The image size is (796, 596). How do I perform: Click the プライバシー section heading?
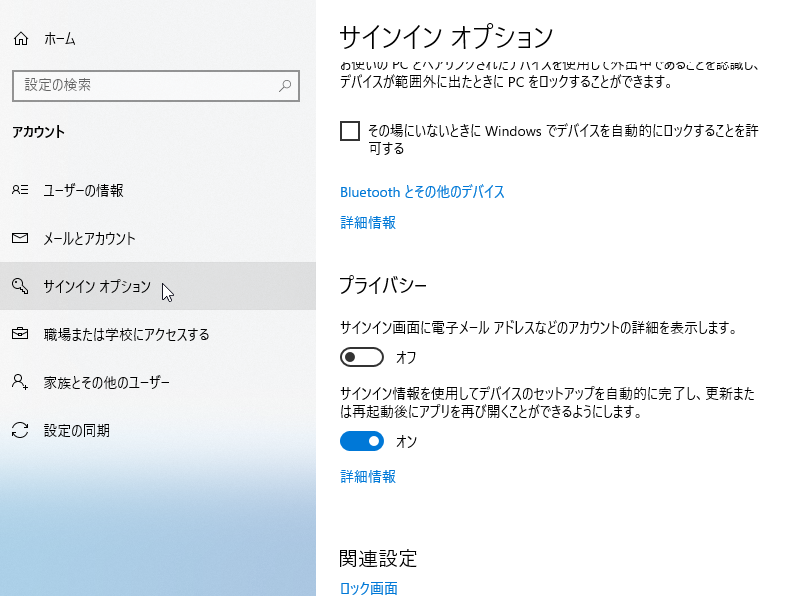click(383, 285)
